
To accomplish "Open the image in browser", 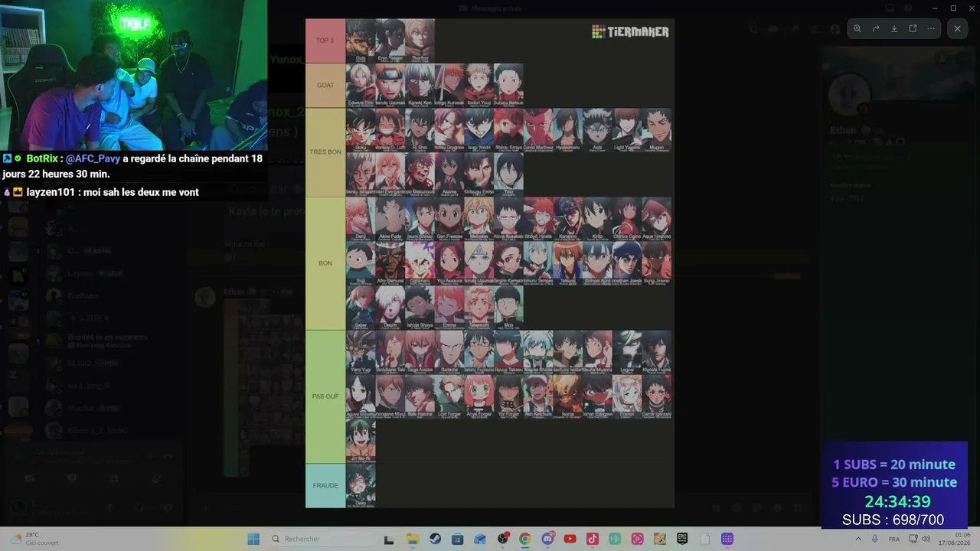I will coord(913,28).
